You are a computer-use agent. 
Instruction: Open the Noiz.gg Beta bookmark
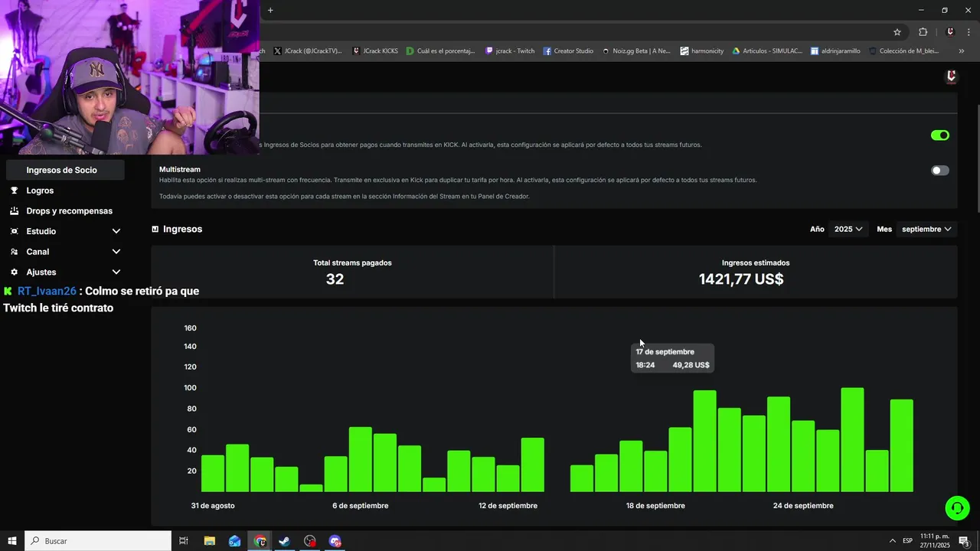pyautogui.click(x=636, y=51)
